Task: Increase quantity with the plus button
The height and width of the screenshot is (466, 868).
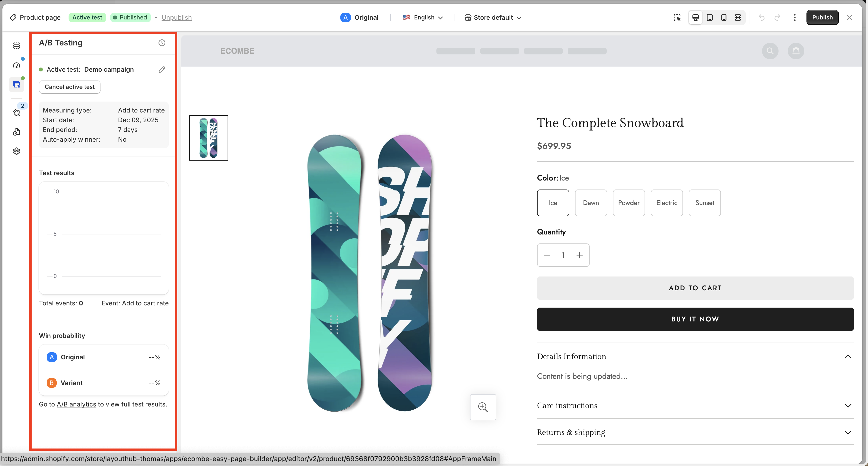Action: [580, 255]
